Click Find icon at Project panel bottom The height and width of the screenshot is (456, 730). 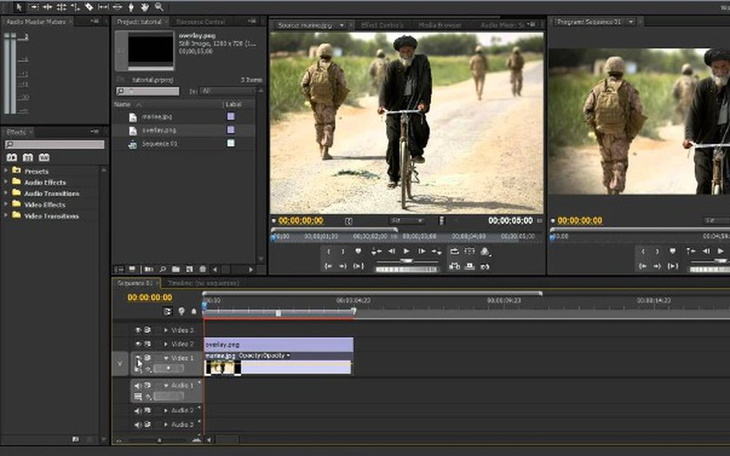click(162, 269)
